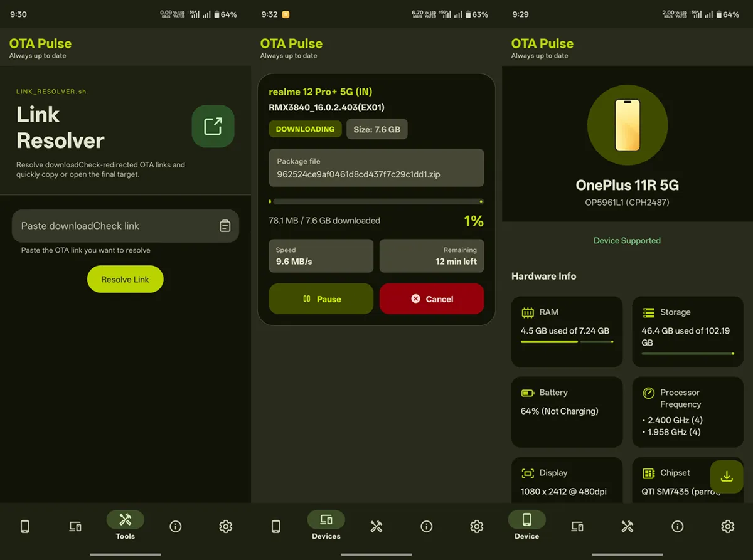Image resolution: width=753 pixels, height=560 pixels.
Task: Open the phone Device icon in left screen's nav bar
Action: (x=25, y=526)
